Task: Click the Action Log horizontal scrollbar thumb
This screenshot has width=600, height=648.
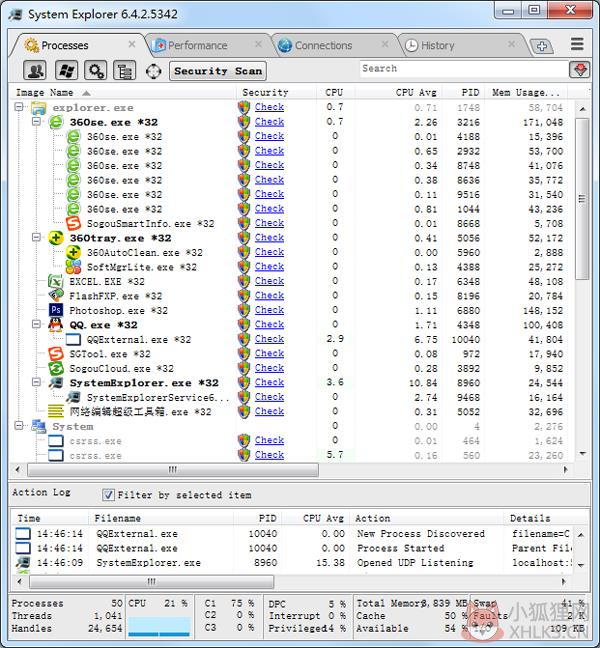Action: [x=152, y=581]
